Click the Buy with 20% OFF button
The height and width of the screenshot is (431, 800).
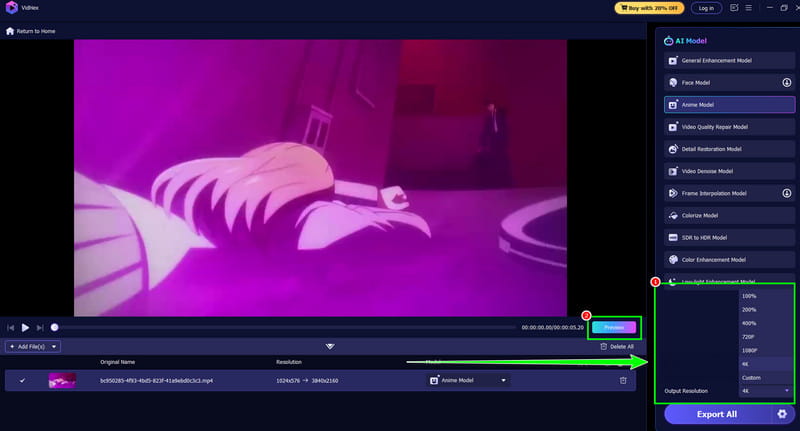point(649,8)
